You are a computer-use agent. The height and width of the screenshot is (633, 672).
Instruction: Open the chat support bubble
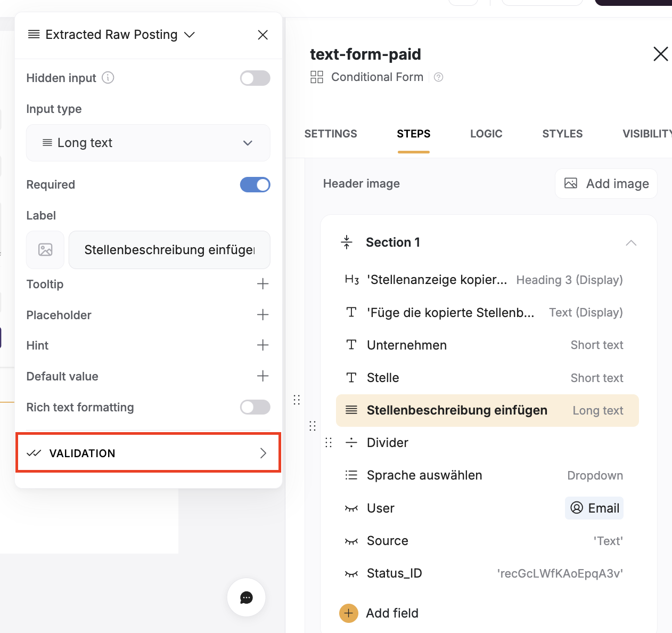point(246,597)
